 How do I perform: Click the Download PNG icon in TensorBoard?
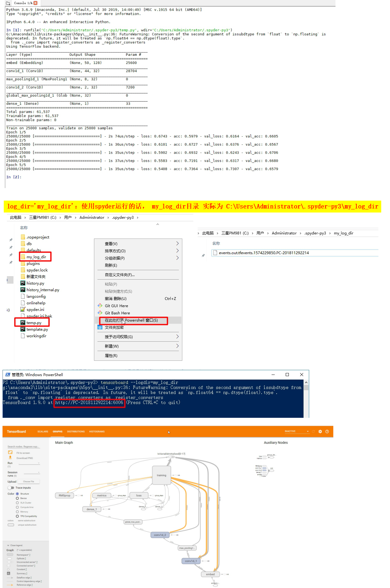click(x=10, y=457)
